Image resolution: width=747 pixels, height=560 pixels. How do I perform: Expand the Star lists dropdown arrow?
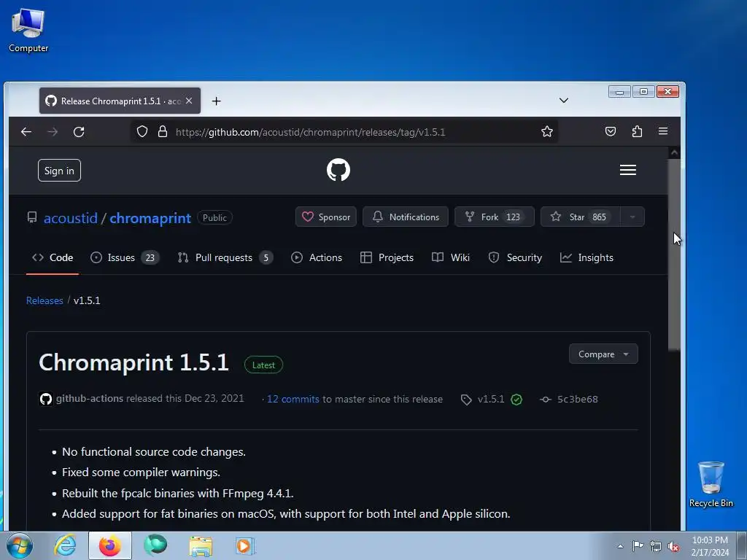click(632, 217)
